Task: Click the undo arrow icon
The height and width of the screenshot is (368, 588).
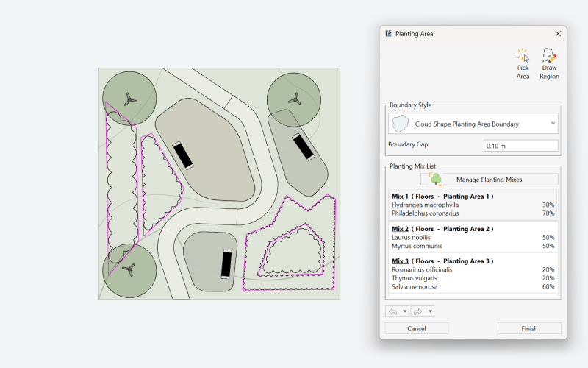Action: [393, 311]
